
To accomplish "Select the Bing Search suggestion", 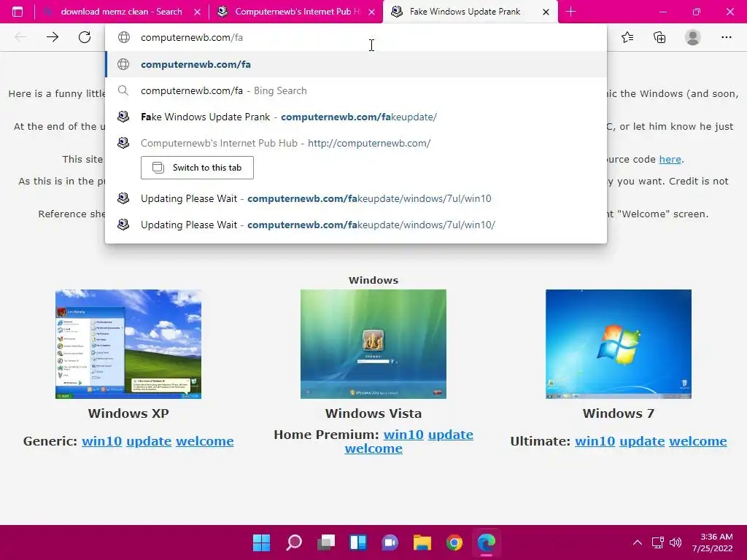I will click(x=356, y=90).
